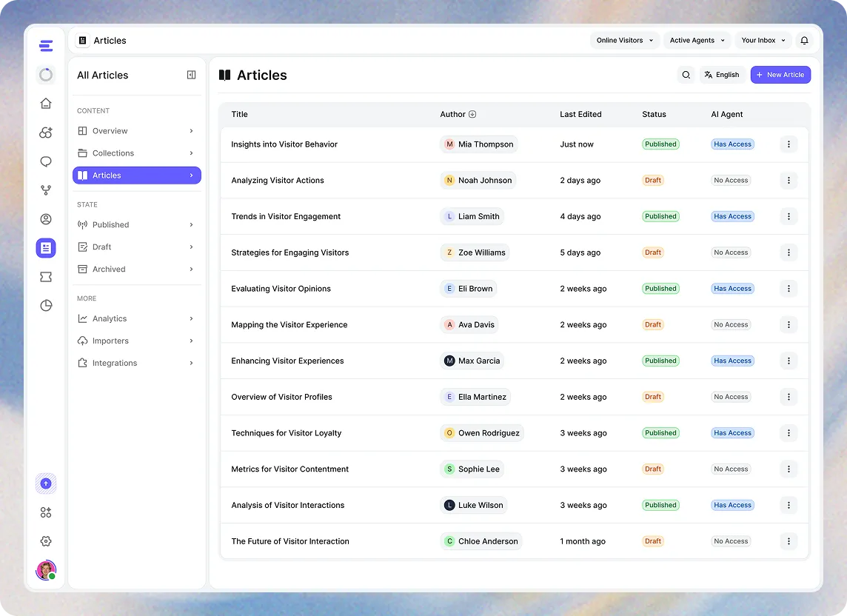
Task: Open the home icon in the left rail
Action: pos(46,103)
